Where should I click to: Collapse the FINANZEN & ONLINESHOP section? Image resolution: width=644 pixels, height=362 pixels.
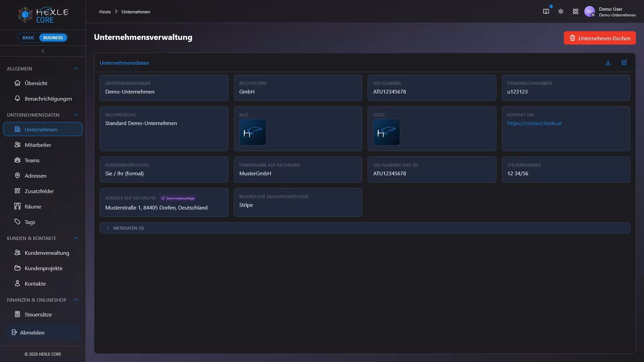76,300
